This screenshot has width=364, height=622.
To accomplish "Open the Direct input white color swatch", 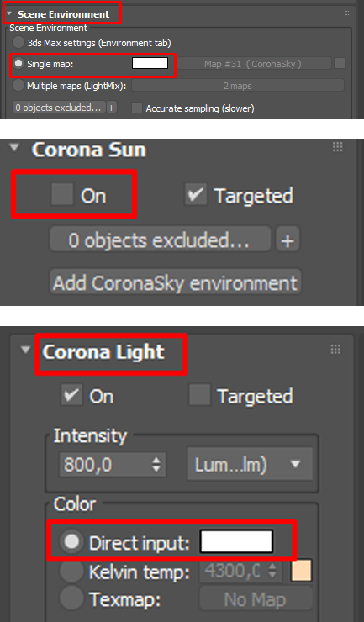I will [236, 541].
